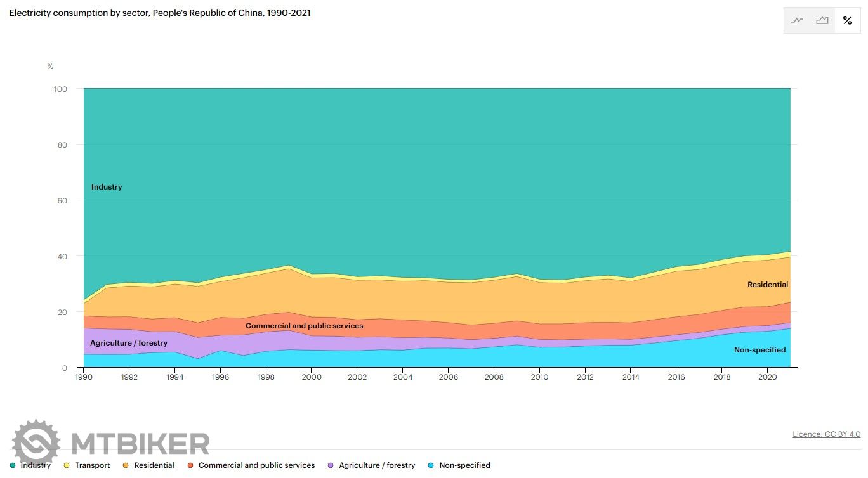The image size is (868, 478).
Task: Hide Non-specified series via bottom legend
Action: (464, 465)
